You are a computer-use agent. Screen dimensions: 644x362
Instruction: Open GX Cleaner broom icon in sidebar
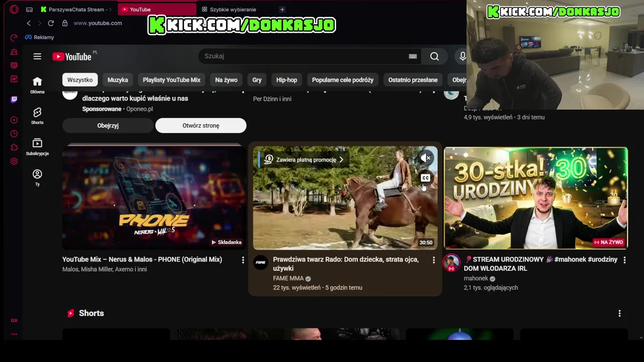14,52
